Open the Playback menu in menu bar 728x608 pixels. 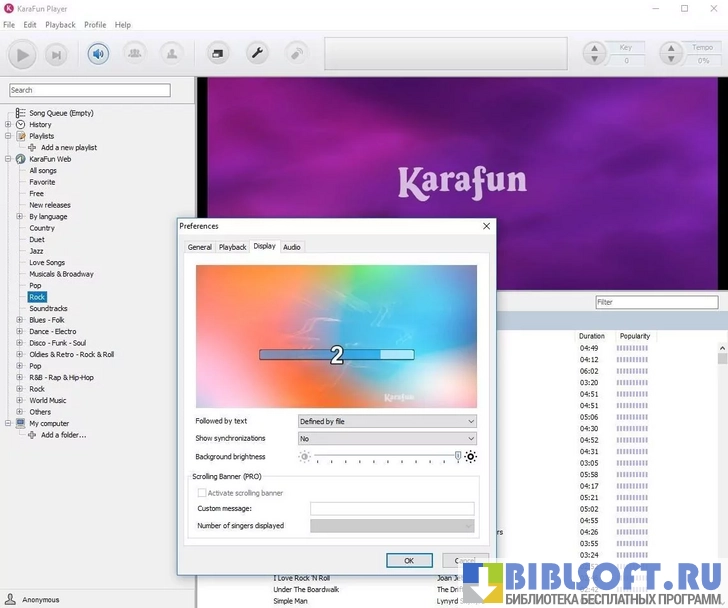pos(60,25)
